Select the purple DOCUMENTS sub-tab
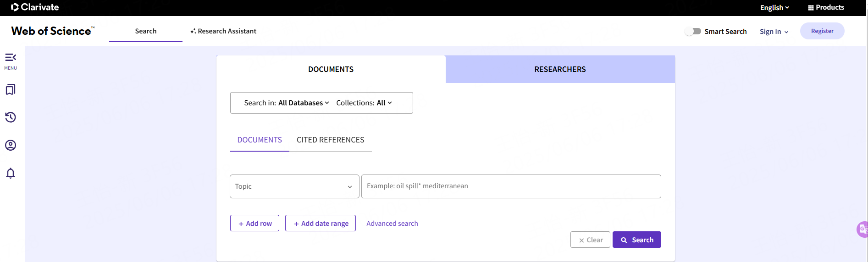This screenshot has width=868, height=262. [x=260, y=140]
